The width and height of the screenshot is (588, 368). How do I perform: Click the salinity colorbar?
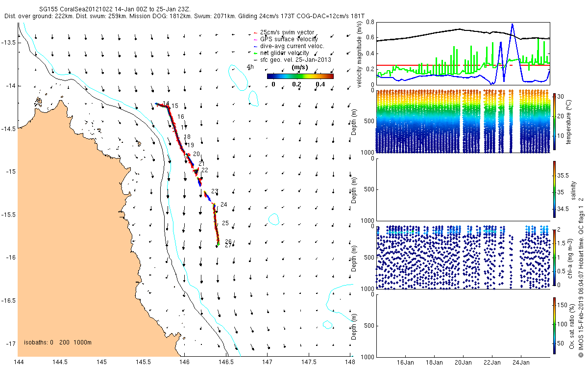554,189
